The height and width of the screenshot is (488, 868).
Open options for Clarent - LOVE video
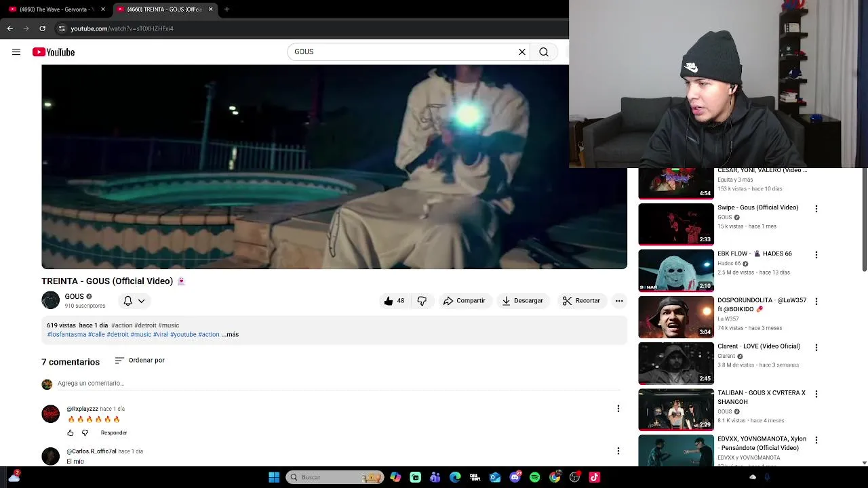[816, 348]
